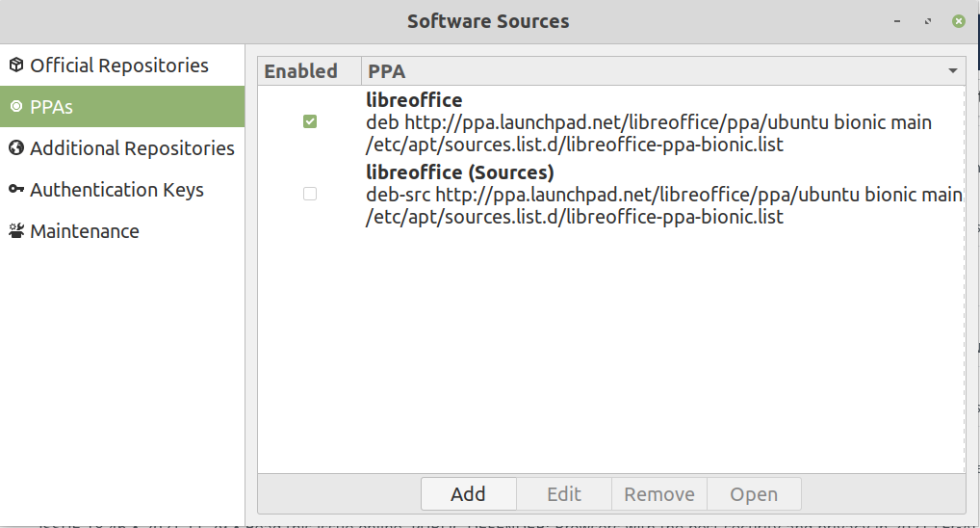Click the Official Repositories box icon
980x528 pixels.
click(x=15, y=66)
